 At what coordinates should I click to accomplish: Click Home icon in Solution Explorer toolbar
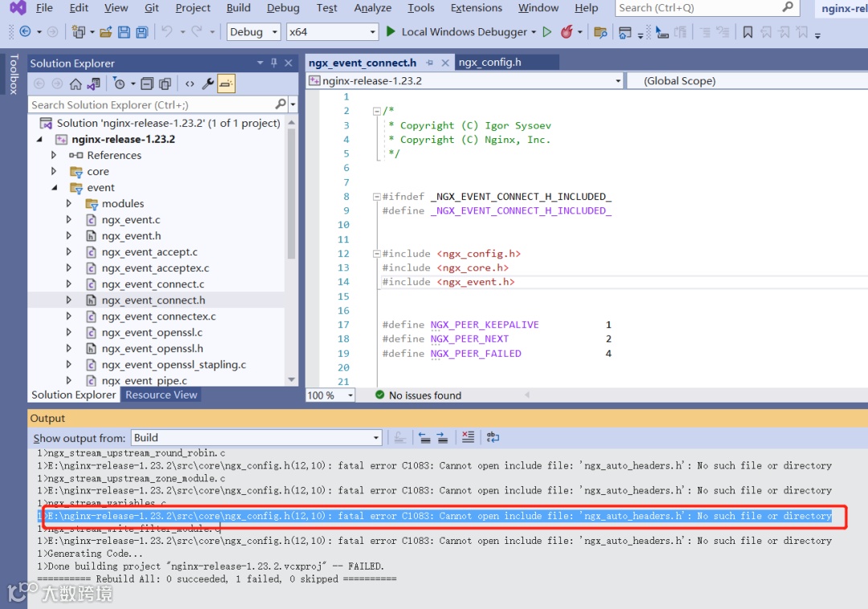pyautogui.click(x=76, y=84)
